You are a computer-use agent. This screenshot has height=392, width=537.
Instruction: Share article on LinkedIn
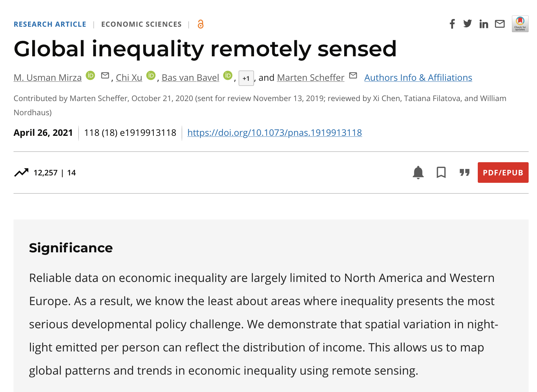click(484, 24)
